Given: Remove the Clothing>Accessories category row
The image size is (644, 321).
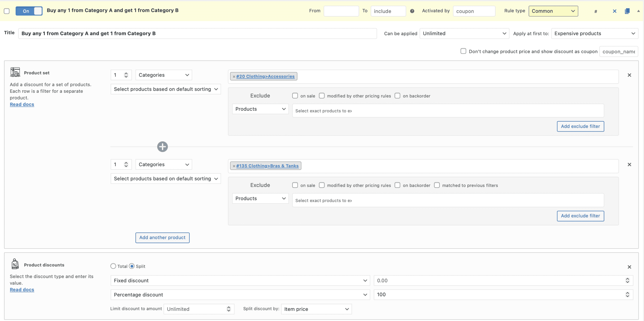Looking at the screenshot, I should click(629, 75).
